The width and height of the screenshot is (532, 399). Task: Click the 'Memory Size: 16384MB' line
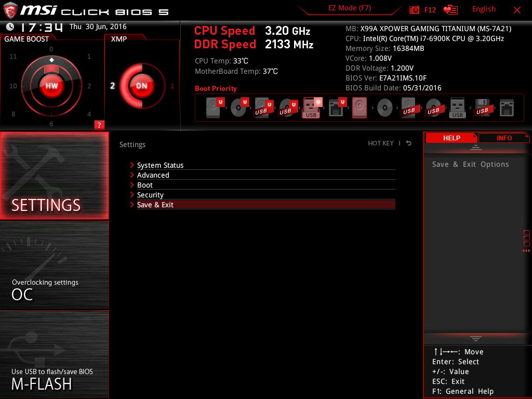(x=385, y=48)
